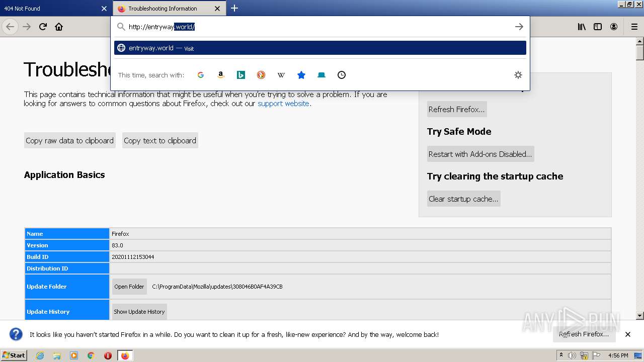Screen dimensions: 644x362
Task: Select the Build ID value 20201112153044
Action: click(133, 257)
